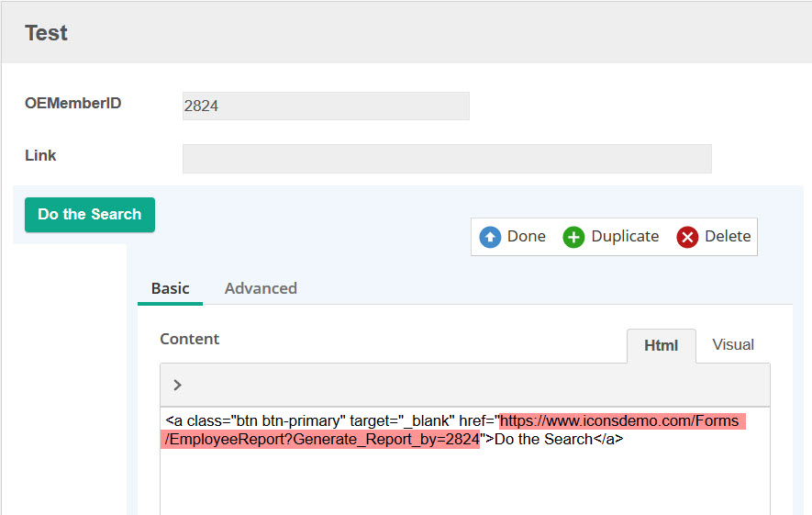Switch to the Basic tab
The width and height of the screenshot is (812, 515).
(170, 288)
